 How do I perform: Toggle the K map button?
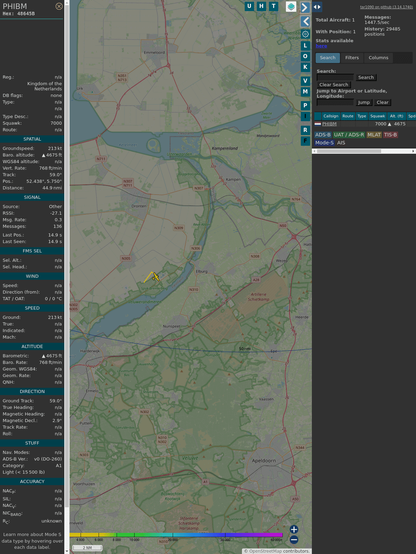coord(305,67)
